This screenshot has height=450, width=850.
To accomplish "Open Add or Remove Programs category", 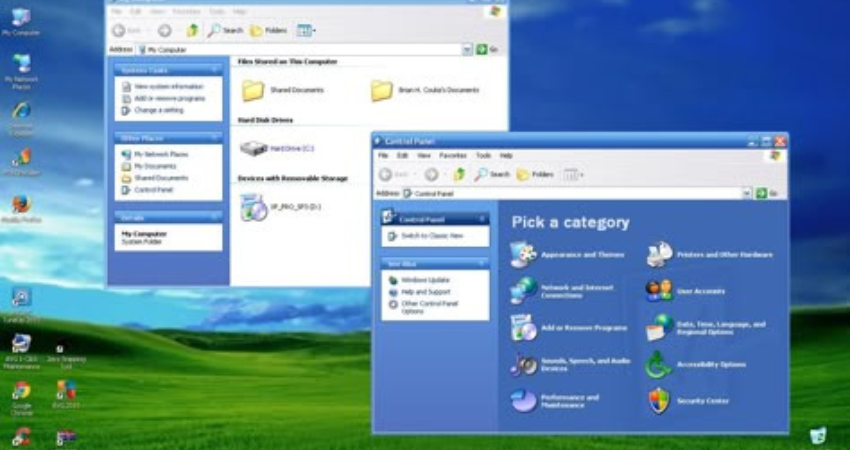I will [569, 328].
